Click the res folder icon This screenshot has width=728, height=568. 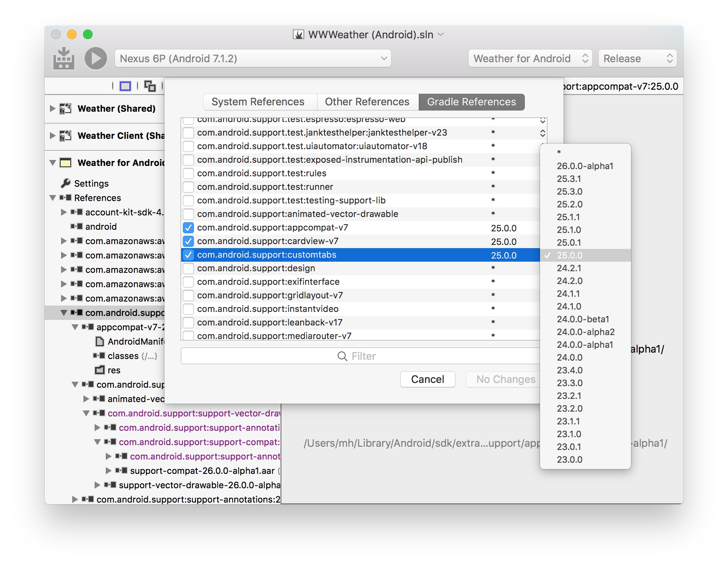(99, 370)
